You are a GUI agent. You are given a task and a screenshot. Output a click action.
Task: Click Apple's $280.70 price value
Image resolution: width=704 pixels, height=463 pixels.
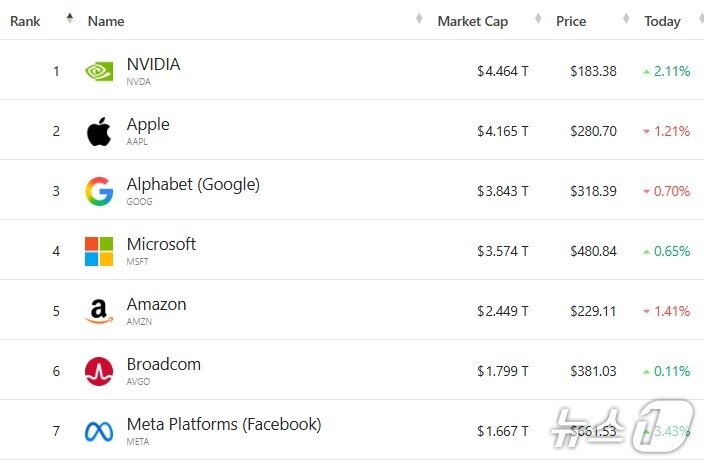point(593,131)
